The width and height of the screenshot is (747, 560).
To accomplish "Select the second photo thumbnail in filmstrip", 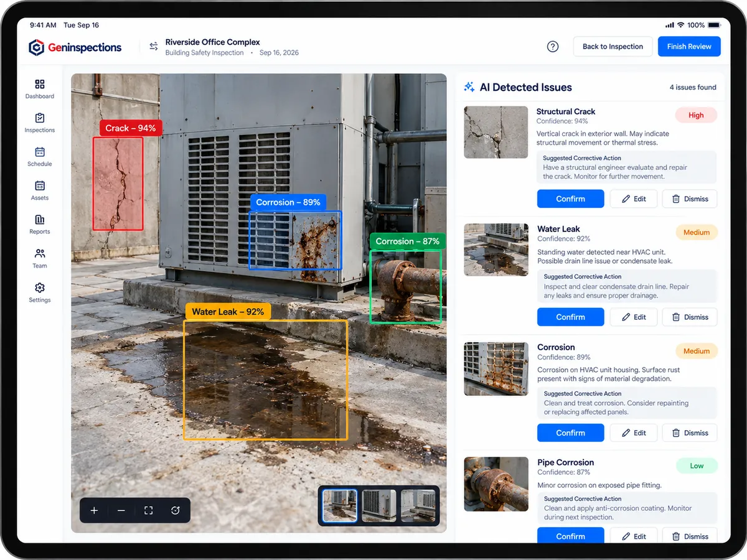I will pos(379,506).
